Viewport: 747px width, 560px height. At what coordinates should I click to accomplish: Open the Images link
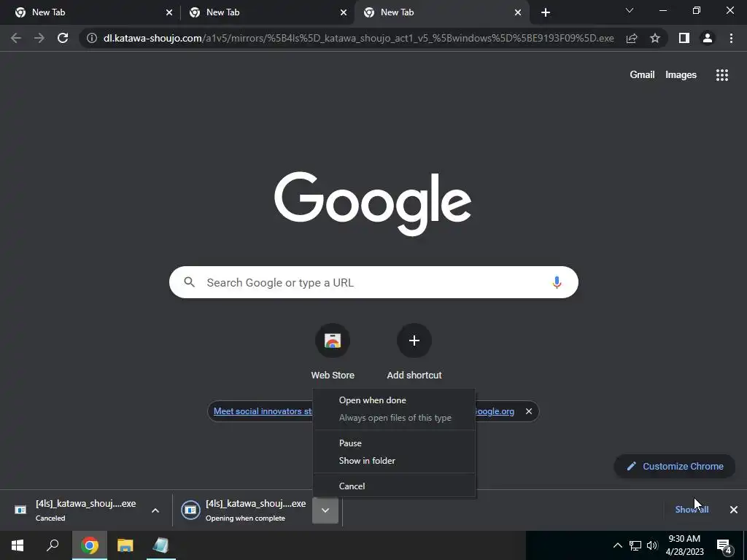(681, 75)
